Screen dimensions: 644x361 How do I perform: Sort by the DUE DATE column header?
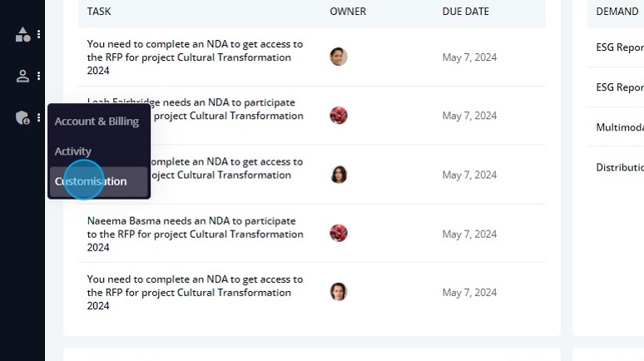(x=465, y=12)
